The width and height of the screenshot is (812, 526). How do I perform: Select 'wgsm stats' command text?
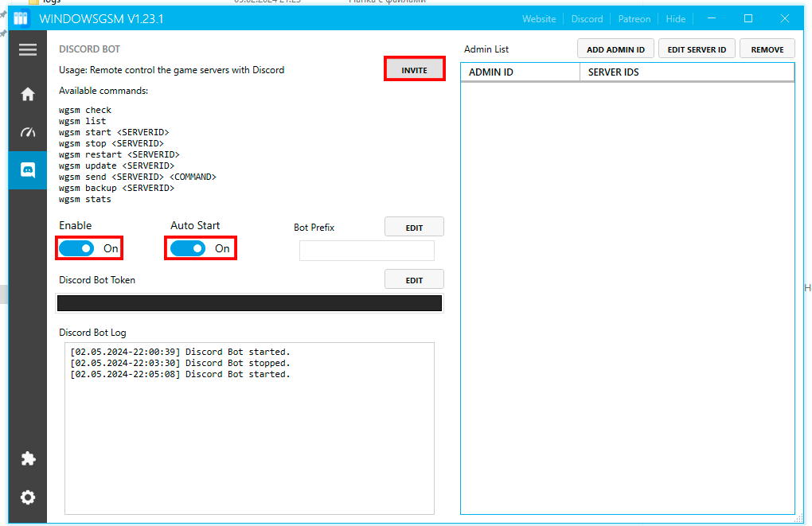point(85,199)
